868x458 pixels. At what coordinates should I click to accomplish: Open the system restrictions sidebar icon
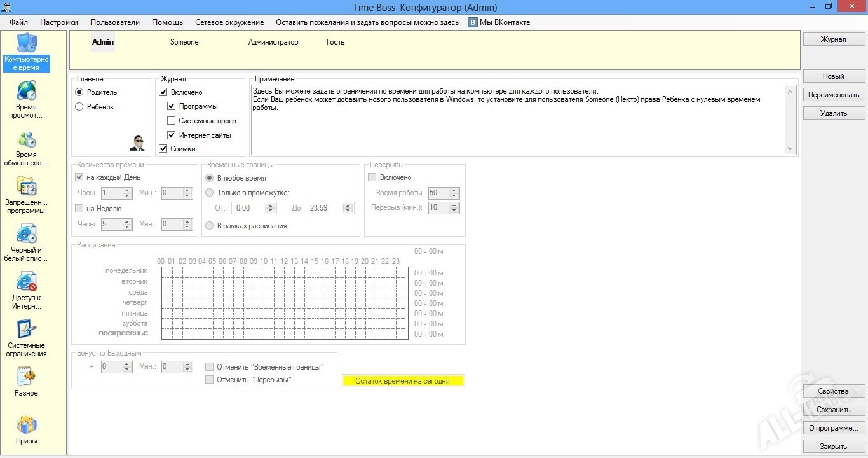click(x=26, y=330)
